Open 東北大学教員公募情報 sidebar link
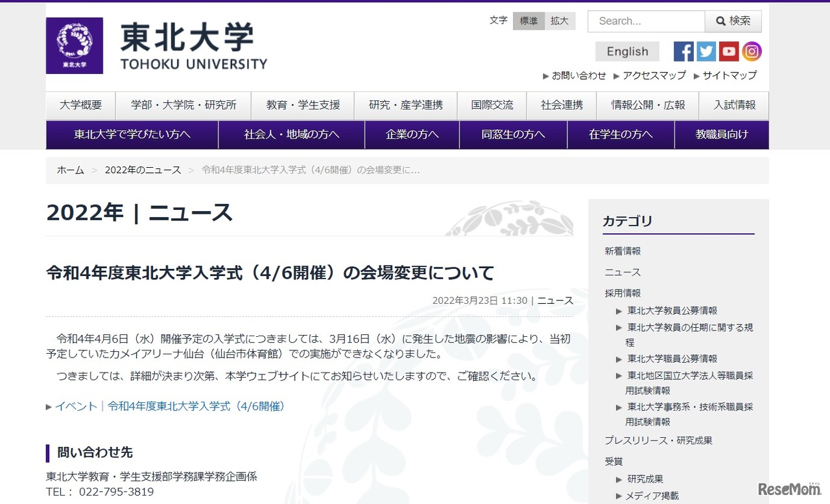Screen dimensions: 830x504 (672, 311)
